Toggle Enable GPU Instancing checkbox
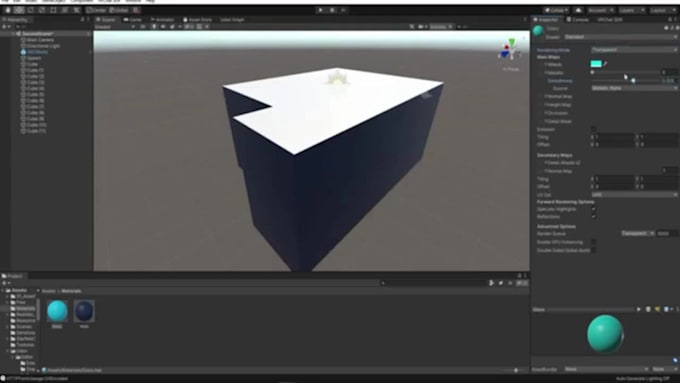The image size is (680, 383). click(x=593, y=242)
